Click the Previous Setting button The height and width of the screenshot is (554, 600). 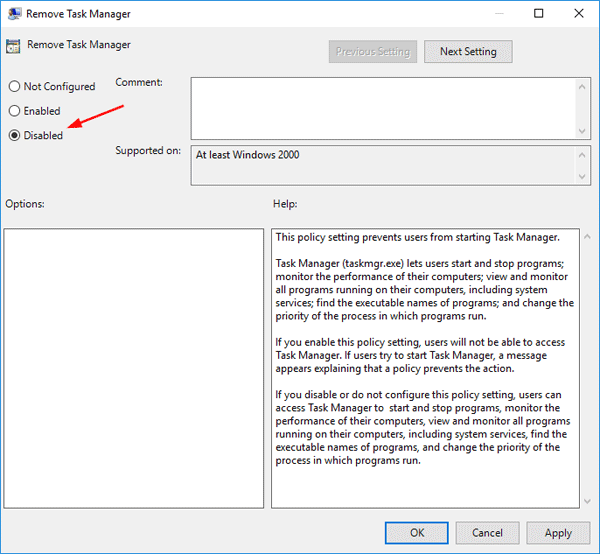click(371, 51)
